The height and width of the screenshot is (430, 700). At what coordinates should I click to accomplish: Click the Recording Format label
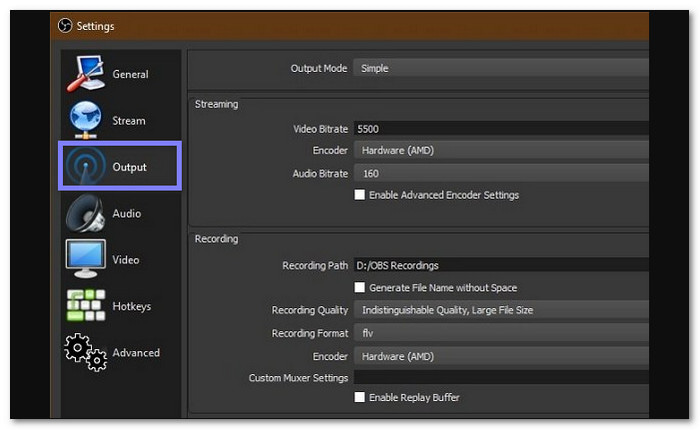point(310,333)
